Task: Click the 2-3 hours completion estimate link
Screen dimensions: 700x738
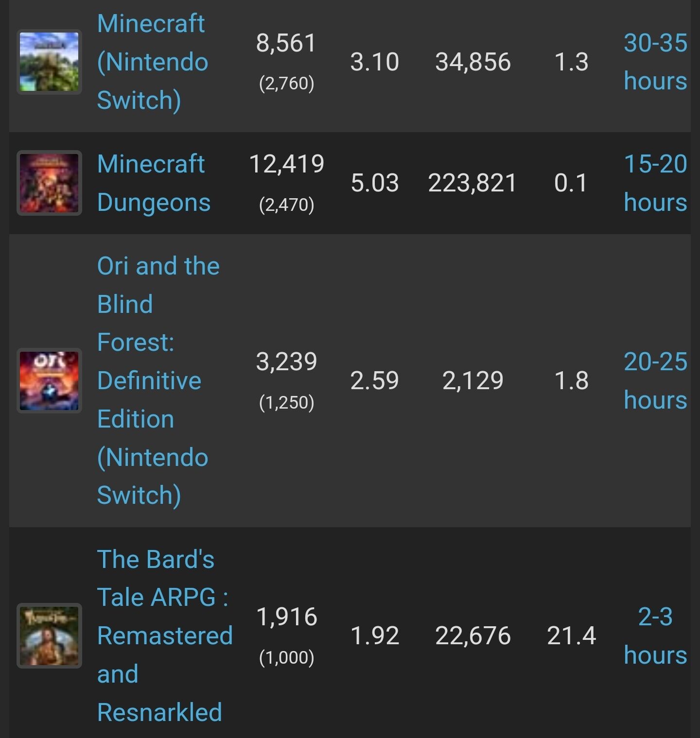Action: pos(655,635)
